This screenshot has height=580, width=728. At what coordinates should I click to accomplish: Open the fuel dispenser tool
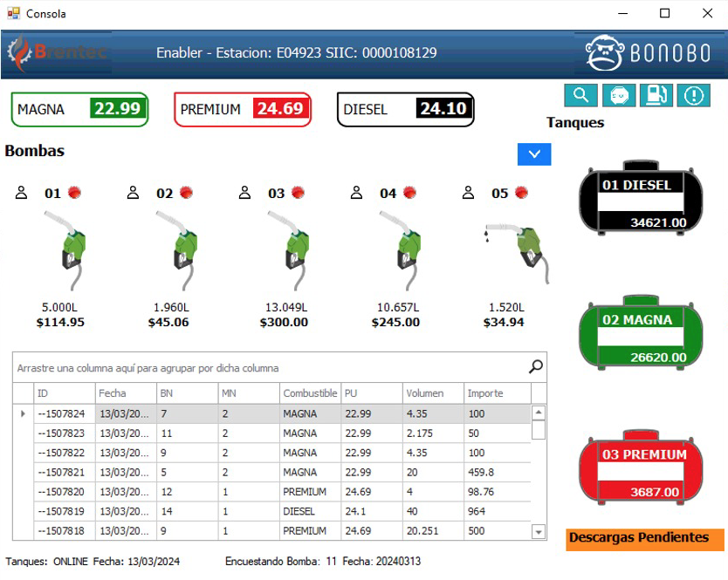pos(656,96)
